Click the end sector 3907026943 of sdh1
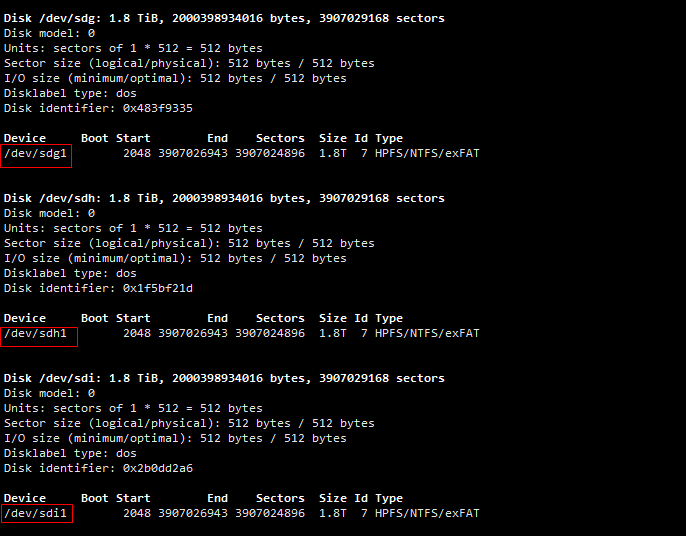686x536 pixels. click(x=193, y=333)
